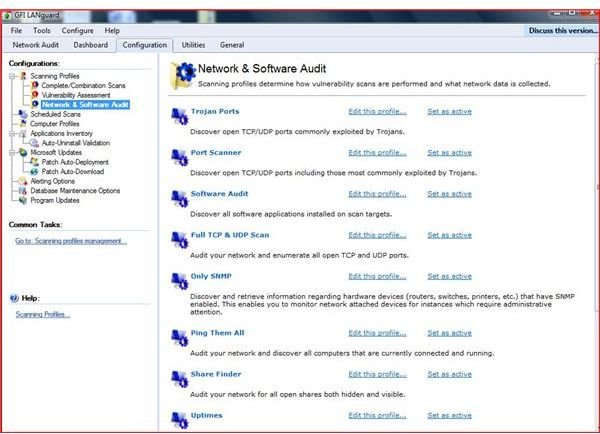Select the Configuration tab
The width and height of the screenshot is (600, 434).
tap(145, 45)
